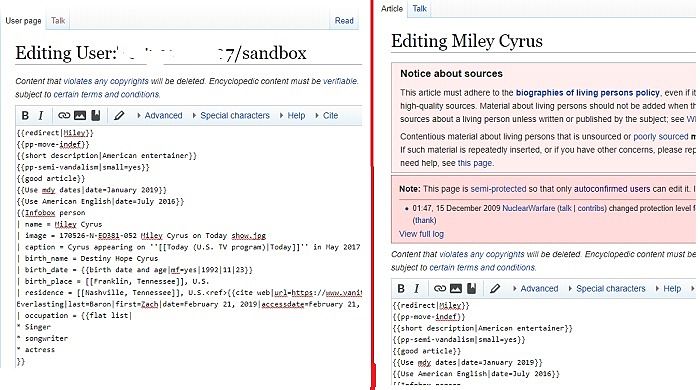Open NuclearWarfare user link
This screenshot has height=390, width=700.
click(529, 208)
